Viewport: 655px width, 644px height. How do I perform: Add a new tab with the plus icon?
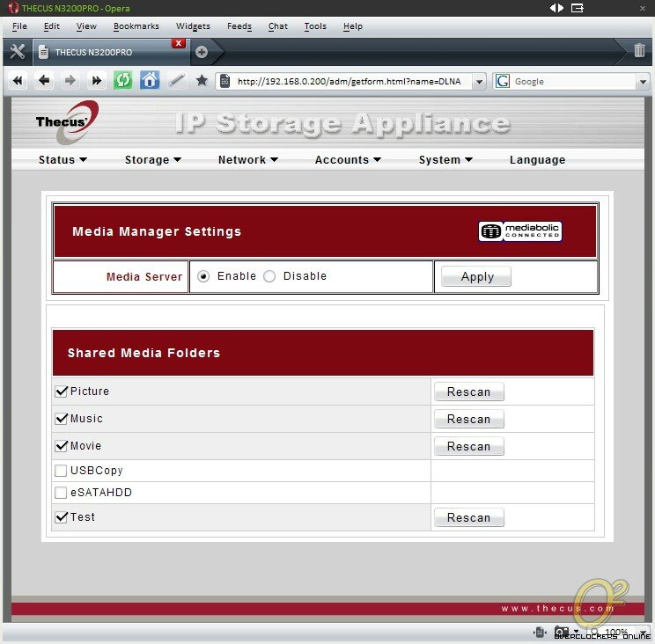tap(202, 52)
